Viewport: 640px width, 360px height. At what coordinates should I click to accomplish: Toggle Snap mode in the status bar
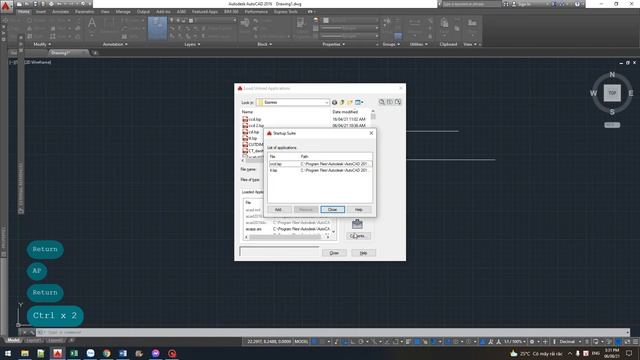(322, 342)
